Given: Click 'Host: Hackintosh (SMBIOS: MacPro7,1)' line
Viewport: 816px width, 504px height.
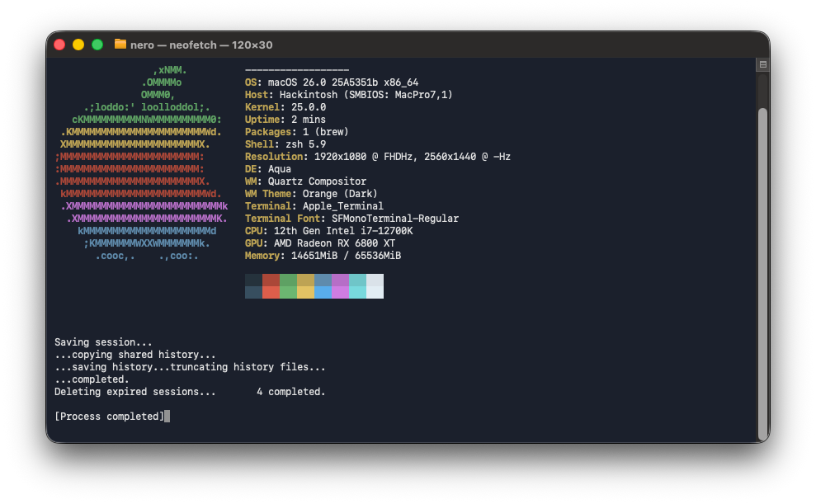Looking at the screenshot, I should point(349,95).
